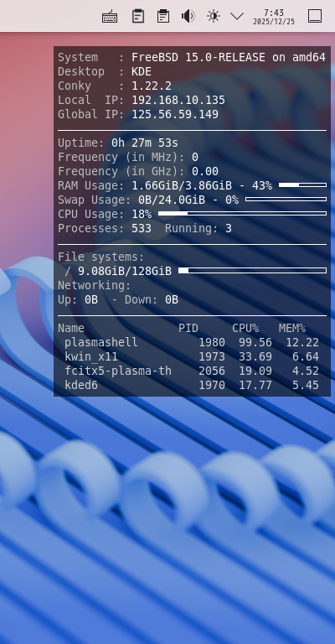Click the RAM usage progress bar
Viewport: 335px width, 644px height.
(x=302, y=185)
